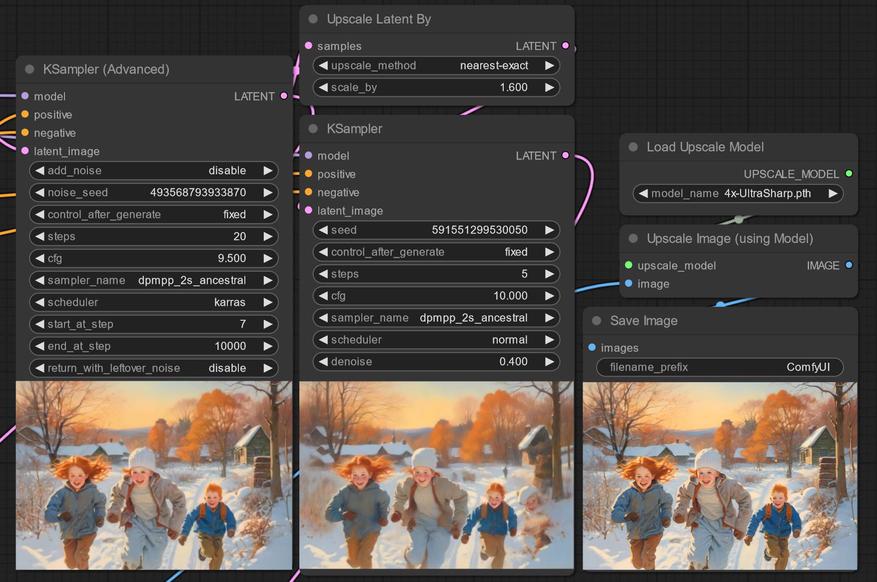Click the model input socket on plain KSampler
877x582 pixels.
click(309, 155)
